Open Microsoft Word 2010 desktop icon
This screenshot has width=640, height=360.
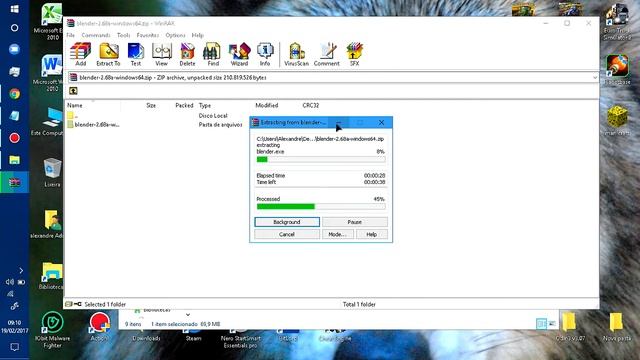51,73
